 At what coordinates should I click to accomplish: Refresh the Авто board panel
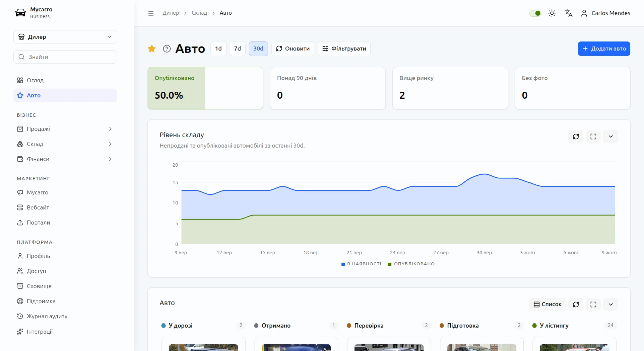576,304
